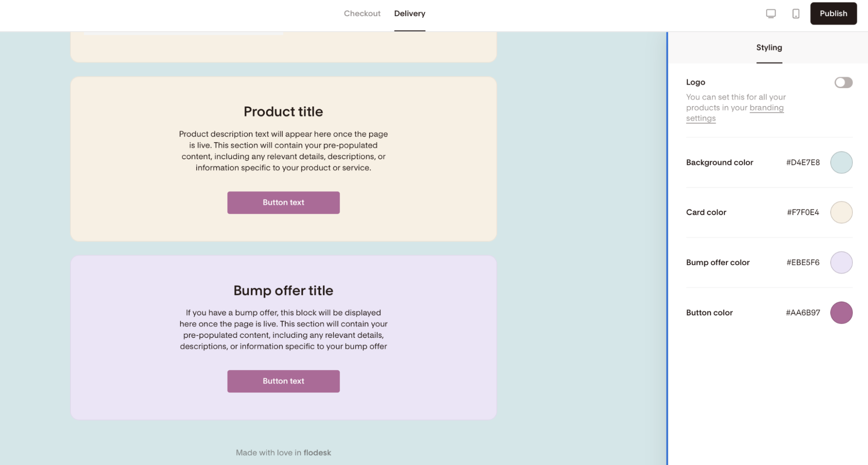This screenshot has height=465, width=868.
Task: Switch to mobile preview icon
Action: (x=795, y=13)
